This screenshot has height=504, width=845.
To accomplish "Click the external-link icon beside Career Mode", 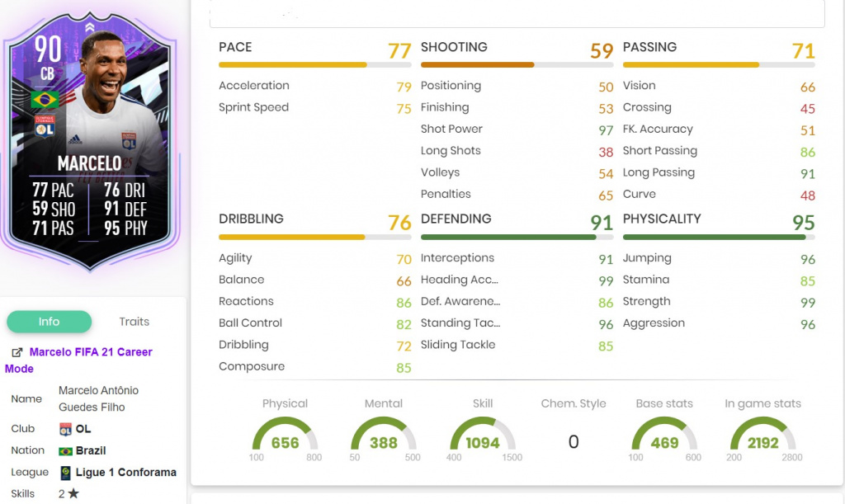I will [x=15, y=351].
